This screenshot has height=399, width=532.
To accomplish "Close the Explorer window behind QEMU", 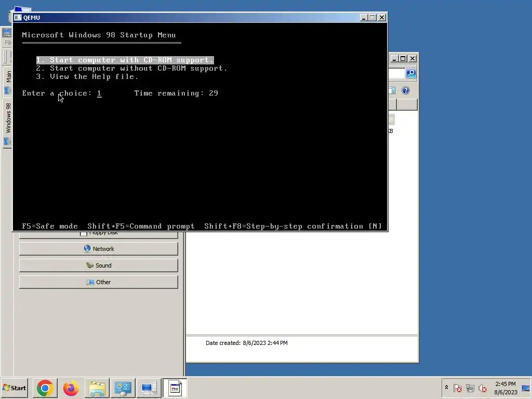I will pos(412,59).
